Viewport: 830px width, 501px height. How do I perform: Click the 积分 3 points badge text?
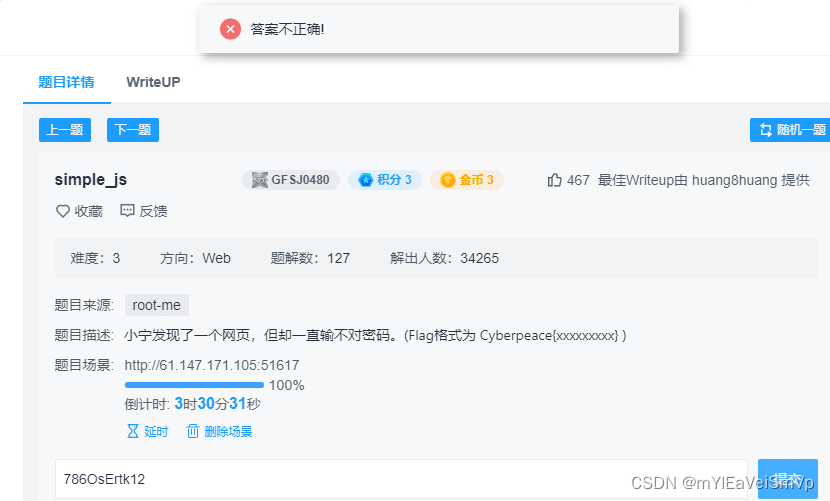tap(394, 180)
